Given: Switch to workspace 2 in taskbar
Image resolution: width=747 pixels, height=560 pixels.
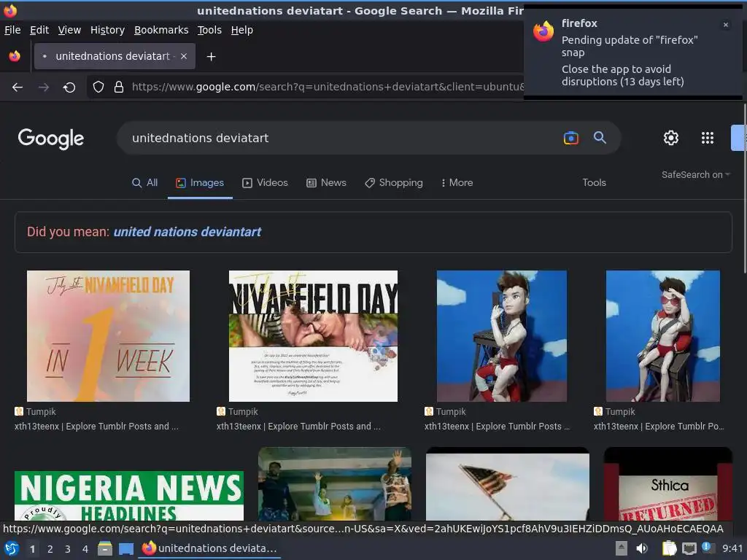Looking at the screenshot, I should coord(50,549).
